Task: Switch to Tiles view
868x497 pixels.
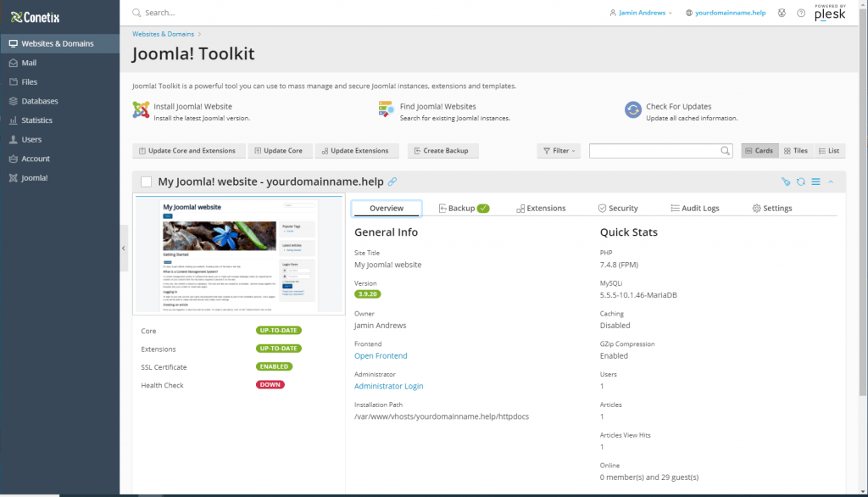Action: pos(796,151)
